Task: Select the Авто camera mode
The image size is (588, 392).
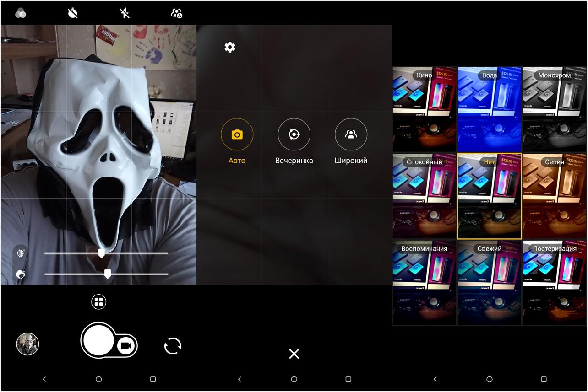Action: (237, 134)
